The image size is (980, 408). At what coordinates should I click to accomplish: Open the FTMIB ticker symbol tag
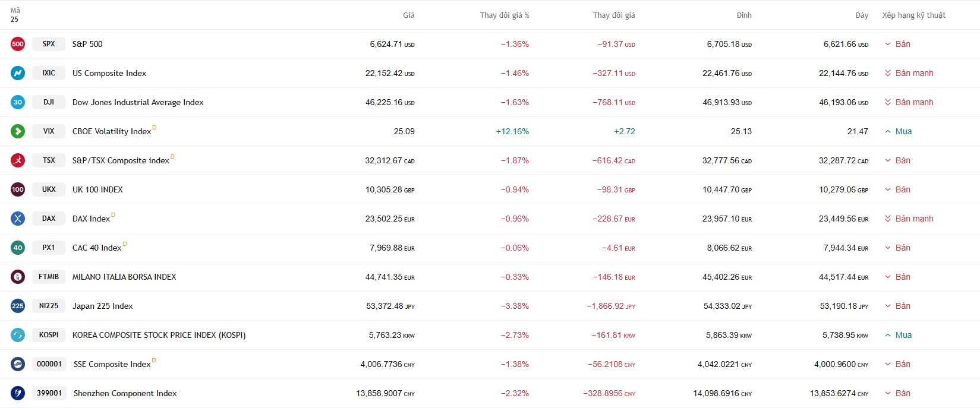49,277
